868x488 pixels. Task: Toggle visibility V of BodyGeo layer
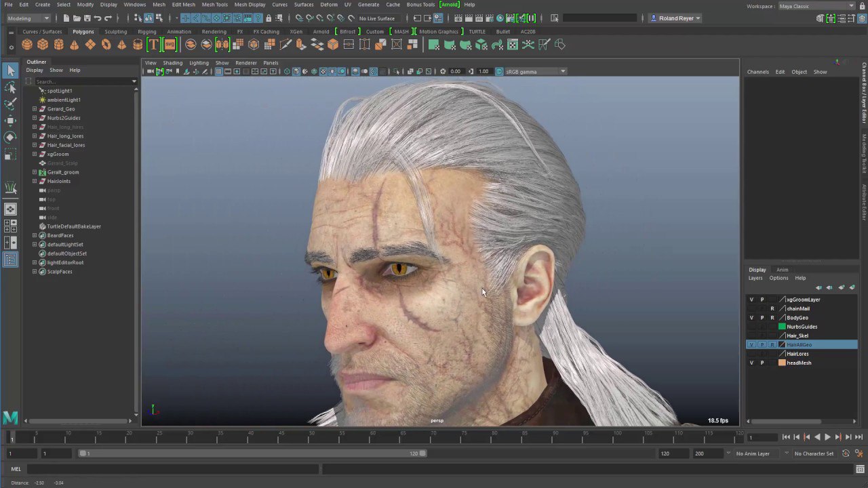[751, 318]
